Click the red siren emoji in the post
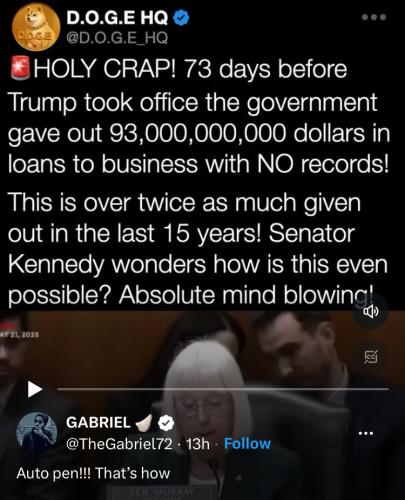Image resolution: width=405 pixels, height=500 pixels. point(20,68)
